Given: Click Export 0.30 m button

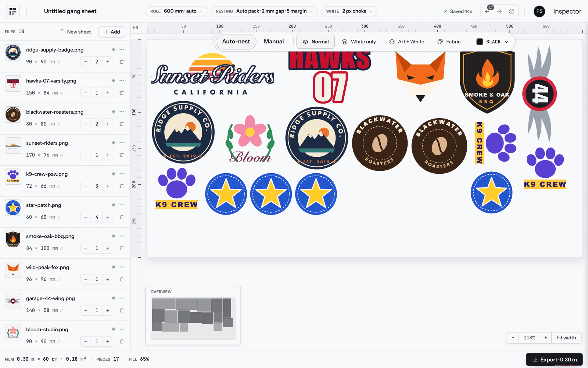Looking at the screenshot, I should click(555, 360).
